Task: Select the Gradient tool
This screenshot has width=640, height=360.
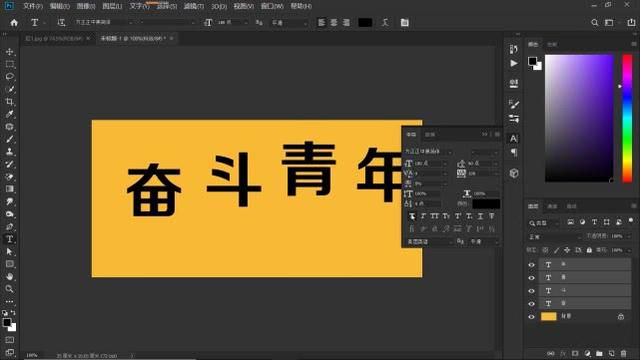Action: tap(10, 189)
